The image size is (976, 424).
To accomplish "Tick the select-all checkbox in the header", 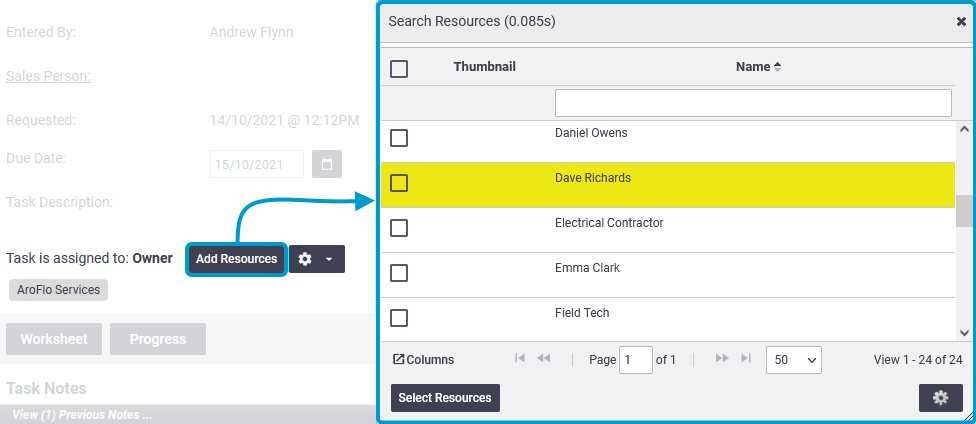I will [x=399, y=68].
